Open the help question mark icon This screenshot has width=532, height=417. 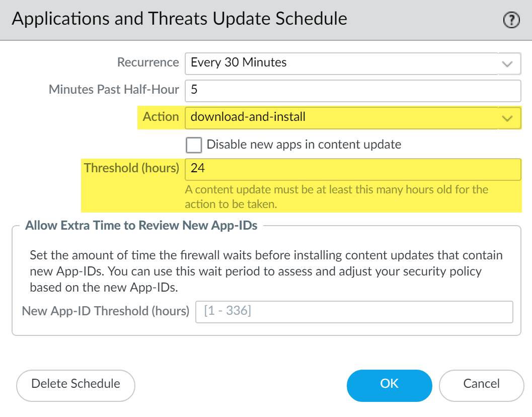click(x=511, y=21)
